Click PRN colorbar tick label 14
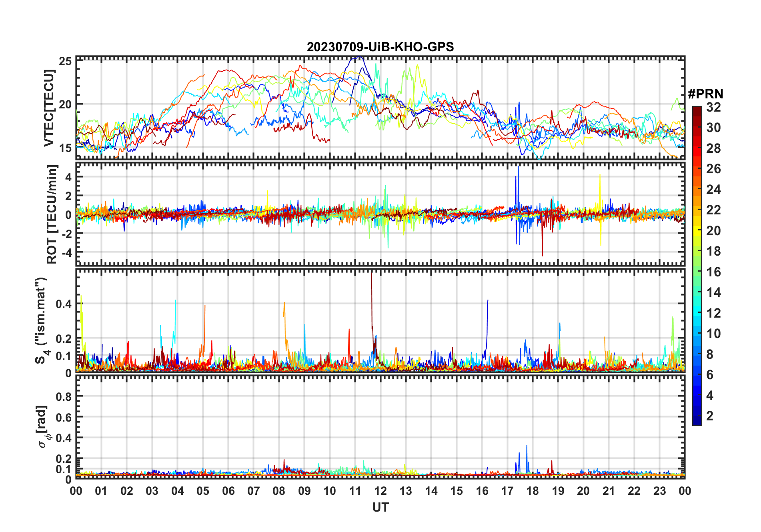The height and width of the screenshot is (532, 761). [x=713, y=292]
